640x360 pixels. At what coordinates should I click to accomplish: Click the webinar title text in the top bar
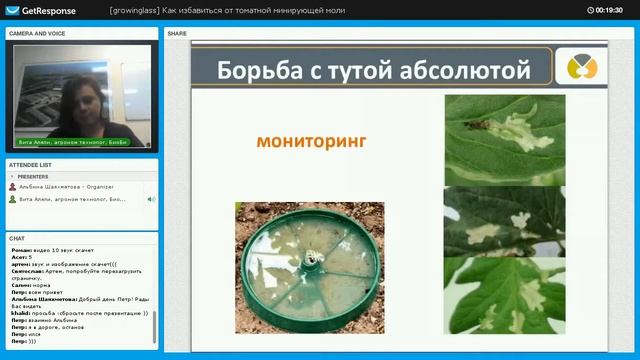[x=227, y=11]
